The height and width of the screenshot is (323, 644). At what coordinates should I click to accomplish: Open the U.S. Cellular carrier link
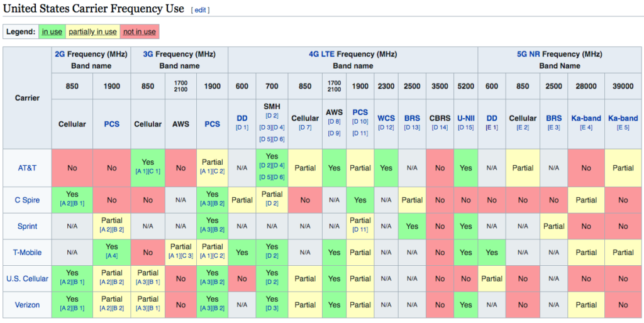27,278
